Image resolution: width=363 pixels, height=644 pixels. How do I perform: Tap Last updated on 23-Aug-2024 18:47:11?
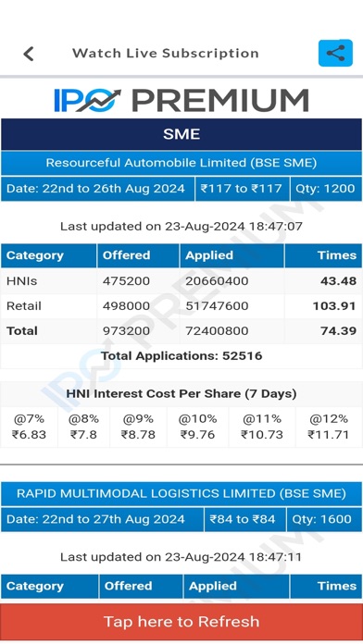coord(181,557)
